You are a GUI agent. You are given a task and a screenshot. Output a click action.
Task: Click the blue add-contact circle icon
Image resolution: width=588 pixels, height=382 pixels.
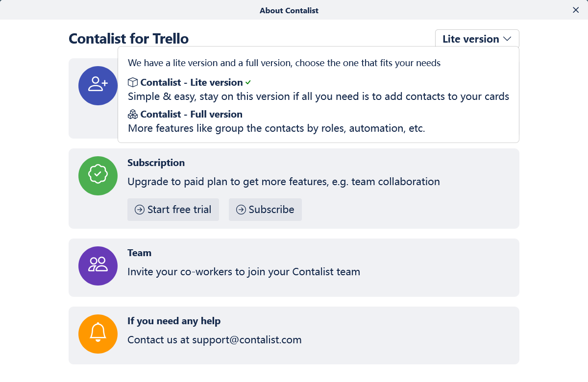pos(98,86)
